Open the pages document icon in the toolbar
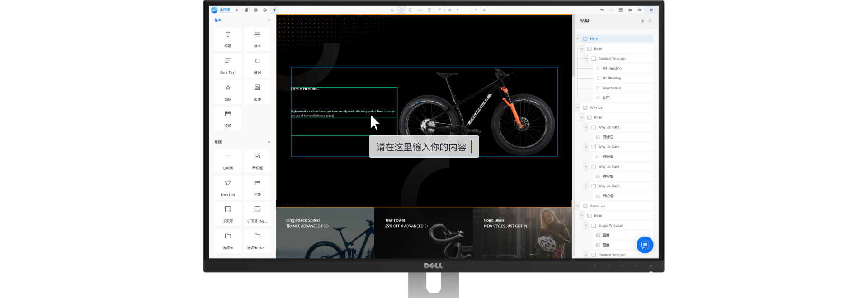Screen dimensions: 868x298 246,9
